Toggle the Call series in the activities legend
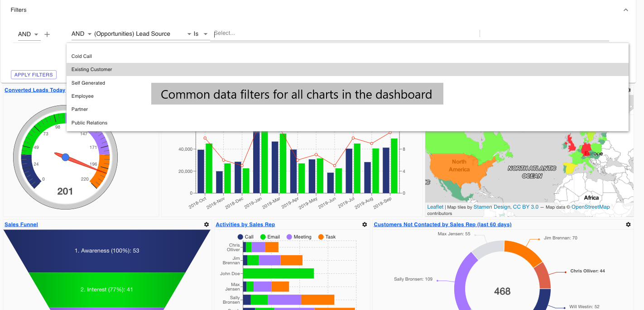 pyautogui.click(x=245, y=237)
